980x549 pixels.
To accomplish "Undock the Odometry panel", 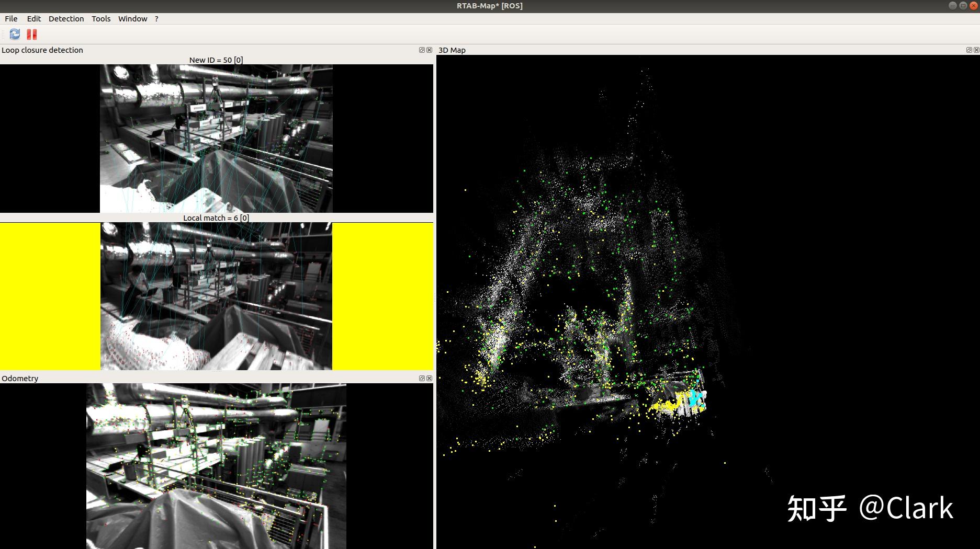I will (x=421, y=378).
